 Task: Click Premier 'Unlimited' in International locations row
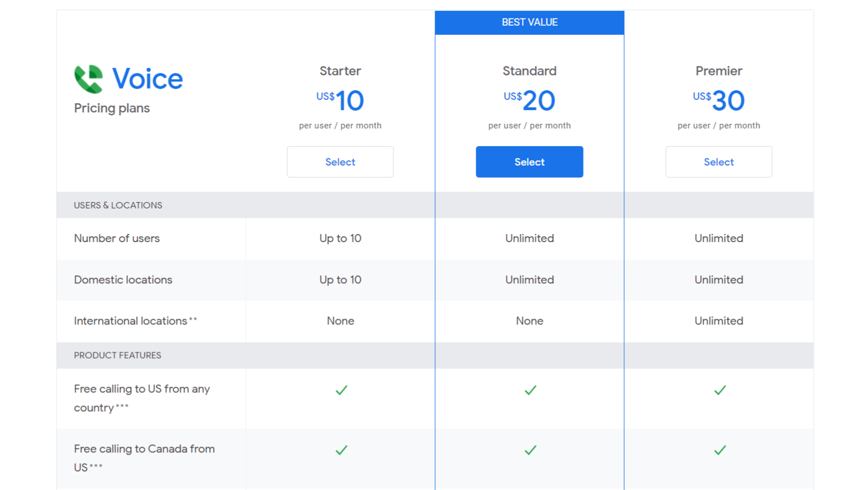tap(718, 321)
